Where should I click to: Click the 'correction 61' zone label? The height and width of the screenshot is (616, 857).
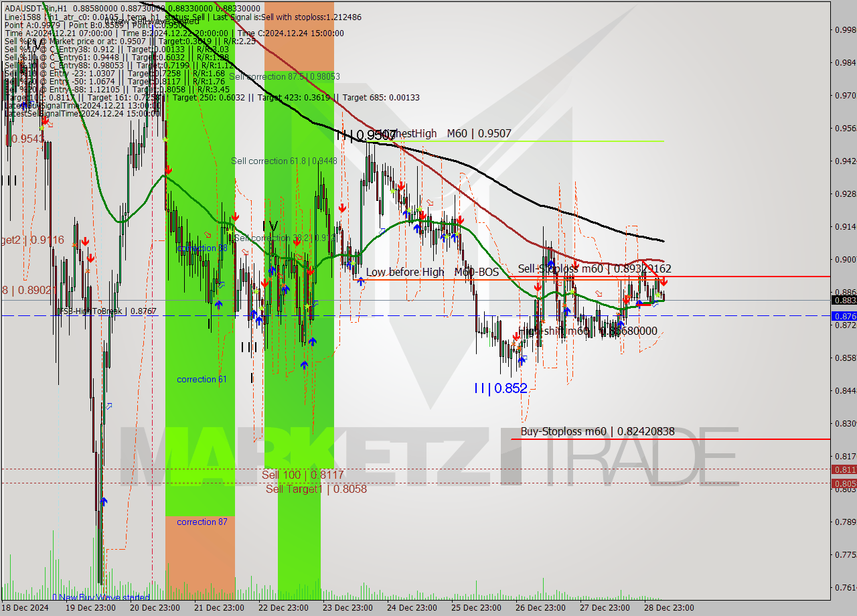click(x=202, y=379)
